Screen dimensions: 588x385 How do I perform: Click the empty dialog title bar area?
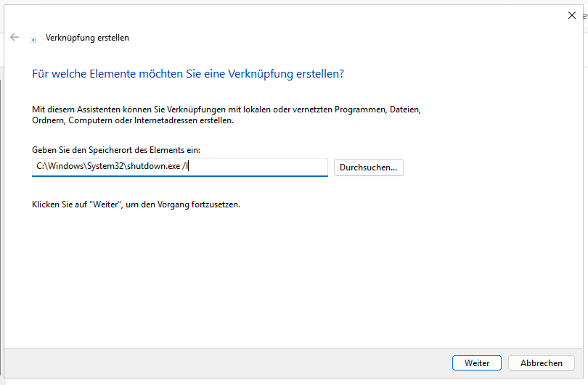(x=327, y=15)
